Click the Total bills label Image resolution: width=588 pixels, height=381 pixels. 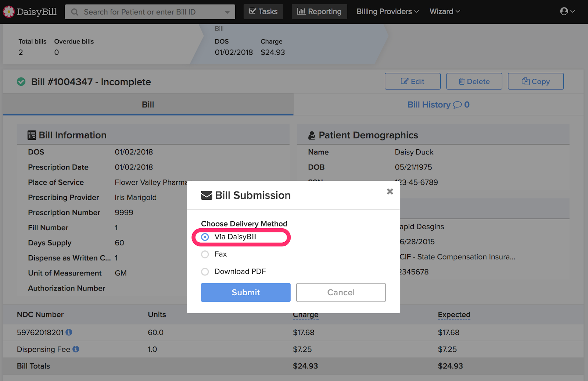[33, 42]
